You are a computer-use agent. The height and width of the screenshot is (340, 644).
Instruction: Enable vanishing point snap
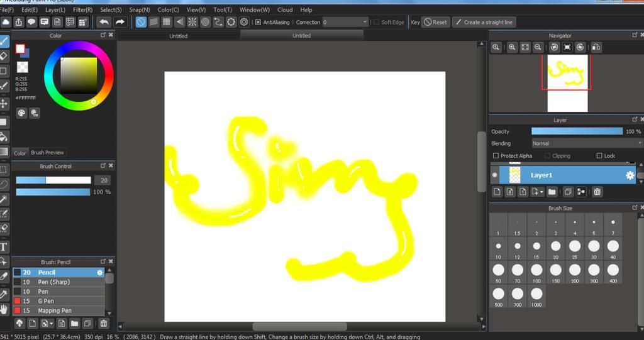tap(179, 22)
